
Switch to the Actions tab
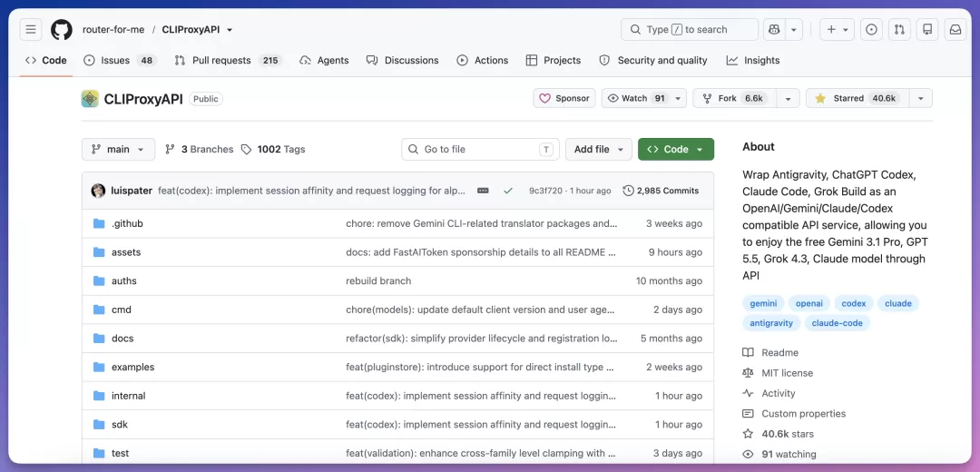pos(483,61)
